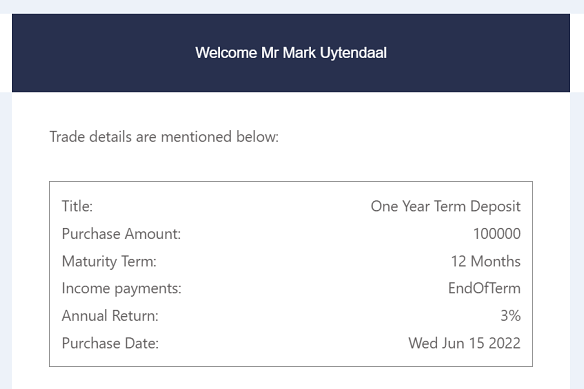Image resolution: width=584 pixels, height=389 pixels.
Task: Click the word Trade in the intro line
Action: point(67,137)
